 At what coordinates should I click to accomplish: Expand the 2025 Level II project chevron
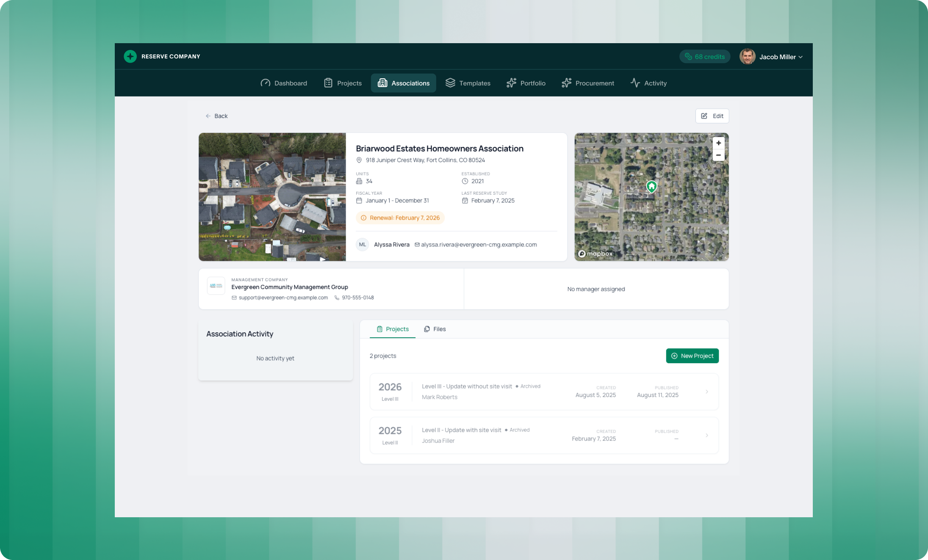pyautogui.click(x=706, y=436)
